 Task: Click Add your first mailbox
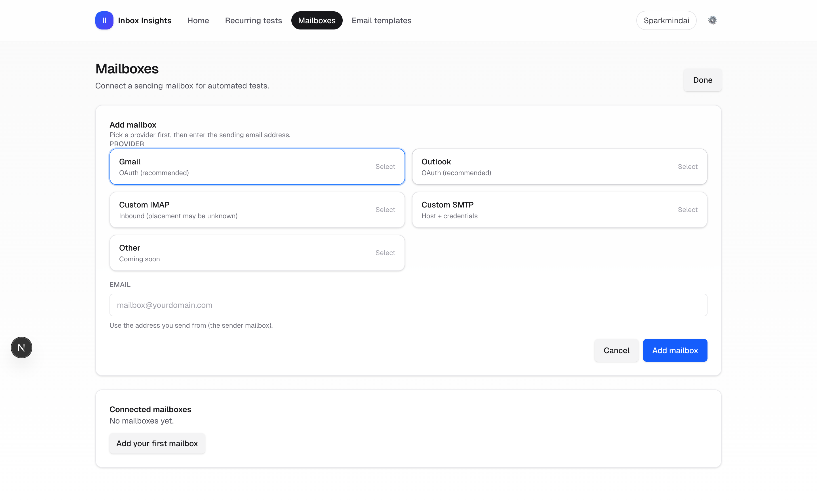click(x=157, y=443)
